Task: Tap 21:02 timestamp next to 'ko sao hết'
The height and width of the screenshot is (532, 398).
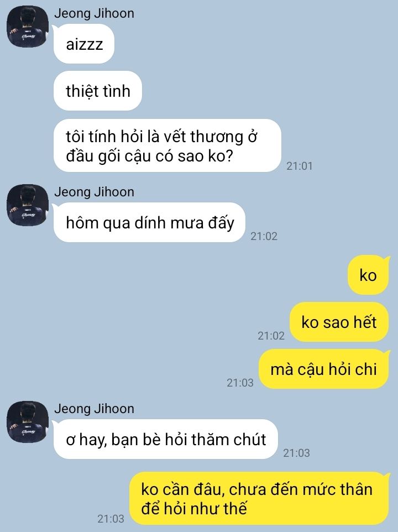Action: [x=271, y=336]
